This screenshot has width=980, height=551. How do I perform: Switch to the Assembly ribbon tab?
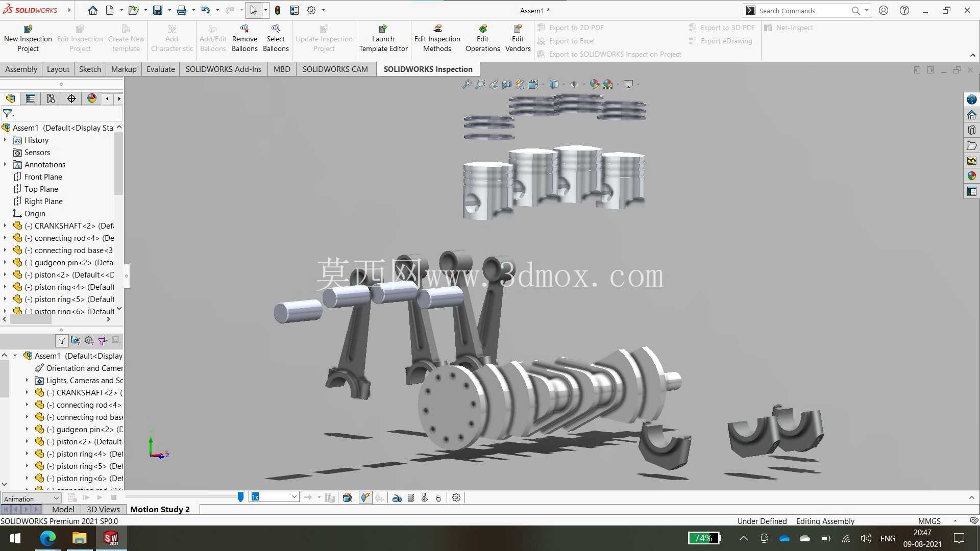[x=21, y=69]
